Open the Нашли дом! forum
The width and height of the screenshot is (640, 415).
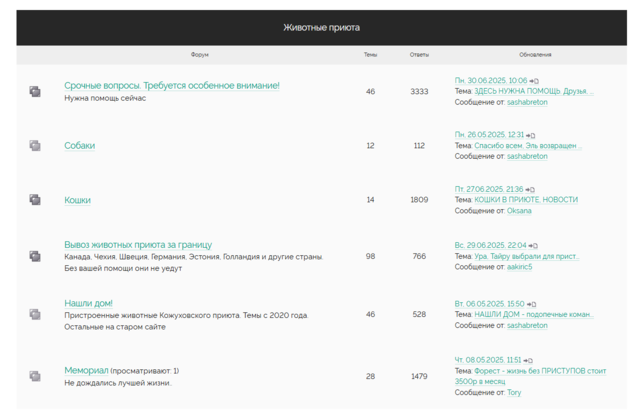tap(88, 303)
